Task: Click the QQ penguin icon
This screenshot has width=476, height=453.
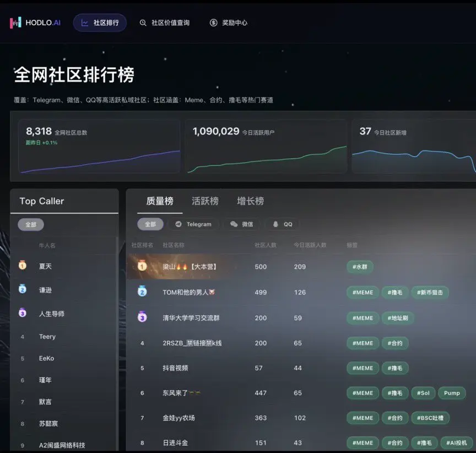Action: (275, 224)
